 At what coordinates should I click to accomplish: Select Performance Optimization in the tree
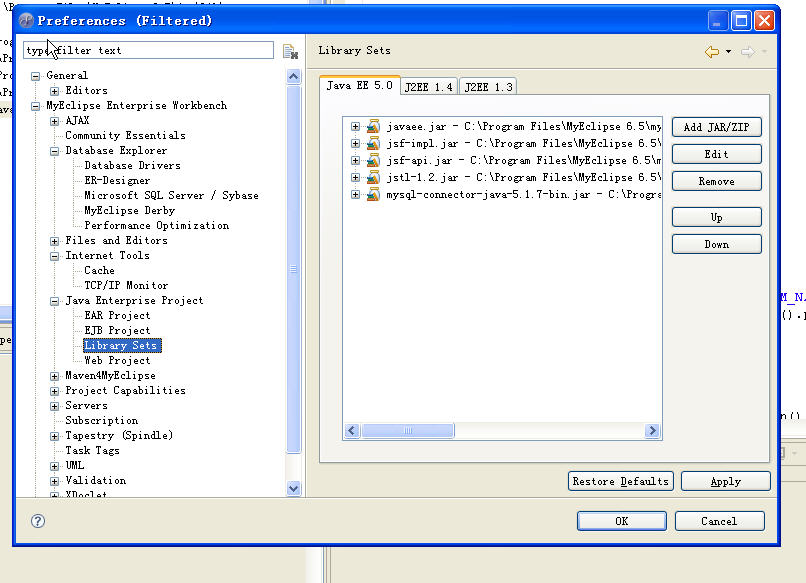point(157,226)
